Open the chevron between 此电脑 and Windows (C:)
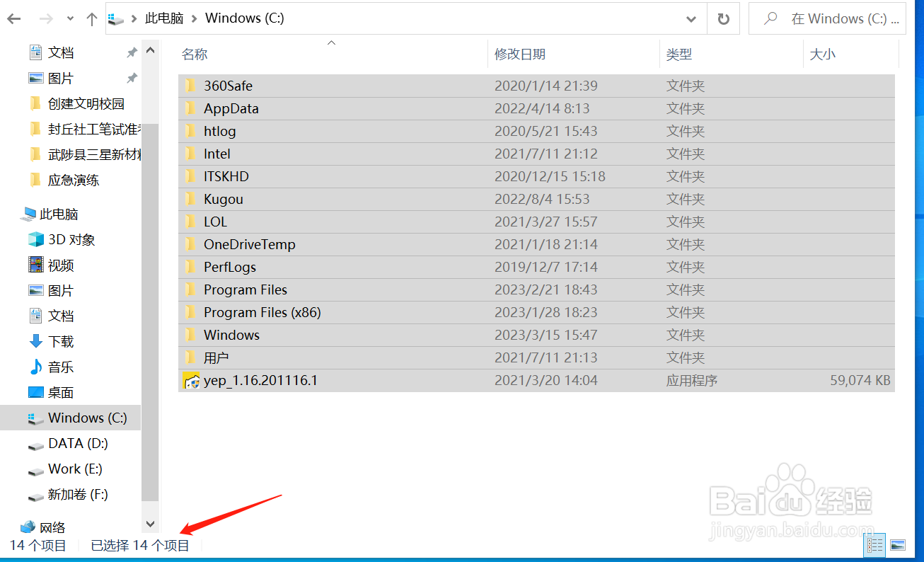This screenshot has height=562, width=924. tap(194, 19)
